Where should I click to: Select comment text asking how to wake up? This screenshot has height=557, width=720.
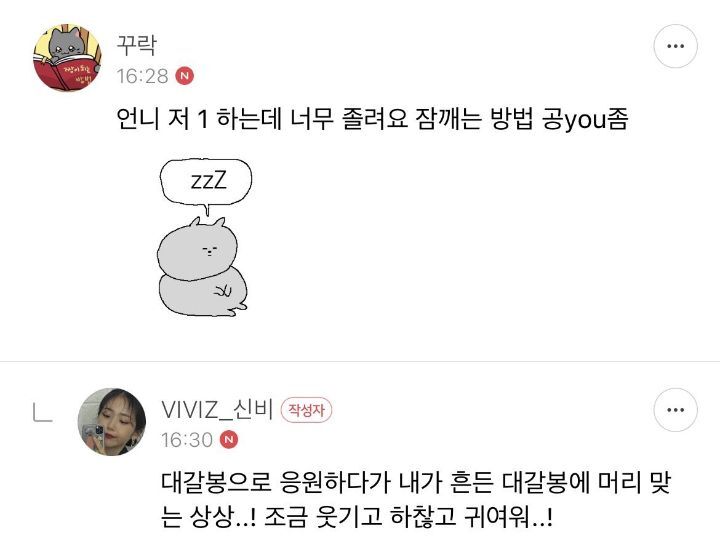tap(372, 119)
